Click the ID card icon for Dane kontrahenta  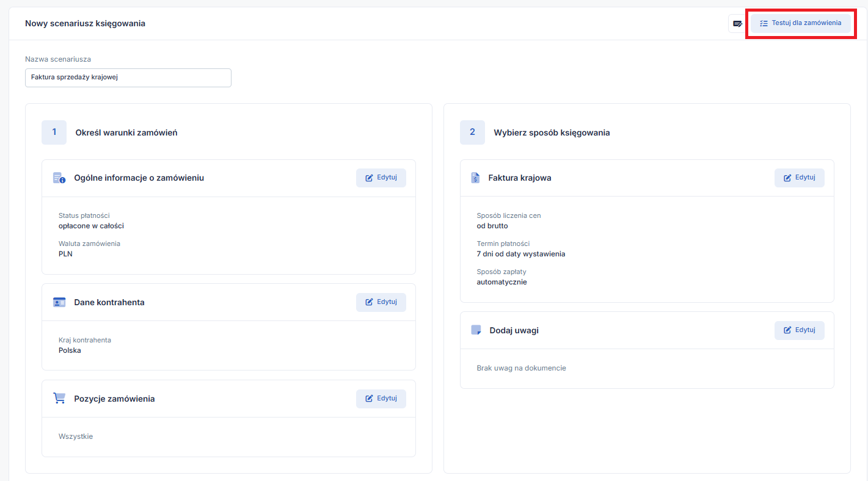pyautogui.click(x=59, y=302)
